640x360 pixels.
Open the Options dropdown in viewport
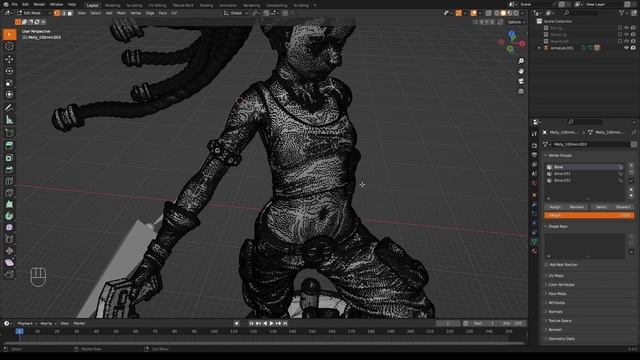coord(516,22)
